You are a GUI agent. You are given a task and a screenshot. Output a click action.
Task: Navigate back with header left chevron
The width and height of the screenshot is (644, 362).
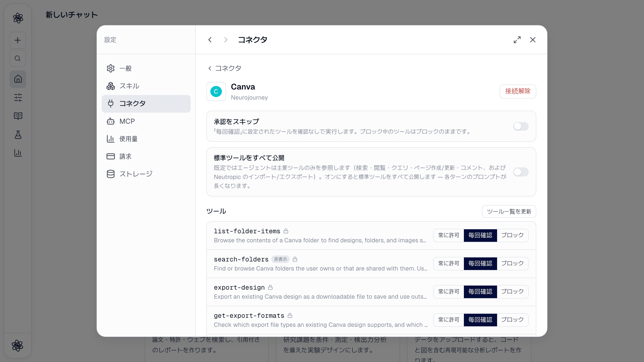[x=210, y=40]
